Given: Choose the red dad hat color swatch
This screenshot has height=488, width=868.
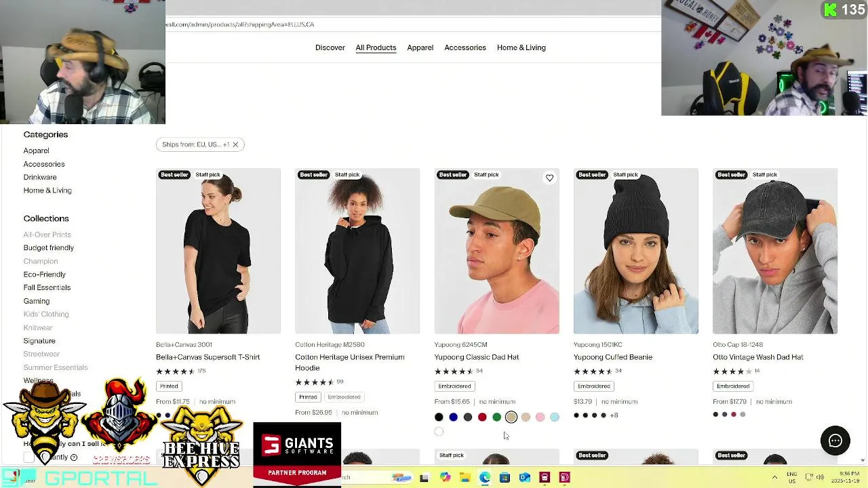Looking at the screenshot, I should (x=482, y=417).
